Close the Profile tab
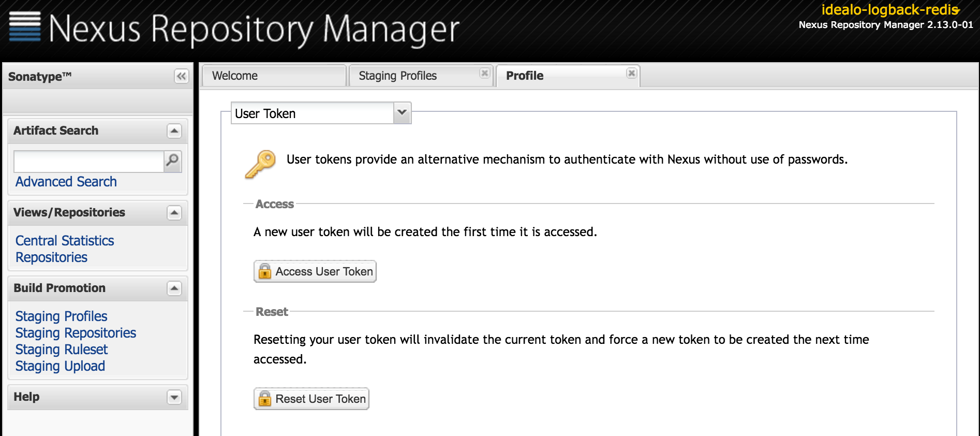This screenshot has height=436, width=980. 631,73
